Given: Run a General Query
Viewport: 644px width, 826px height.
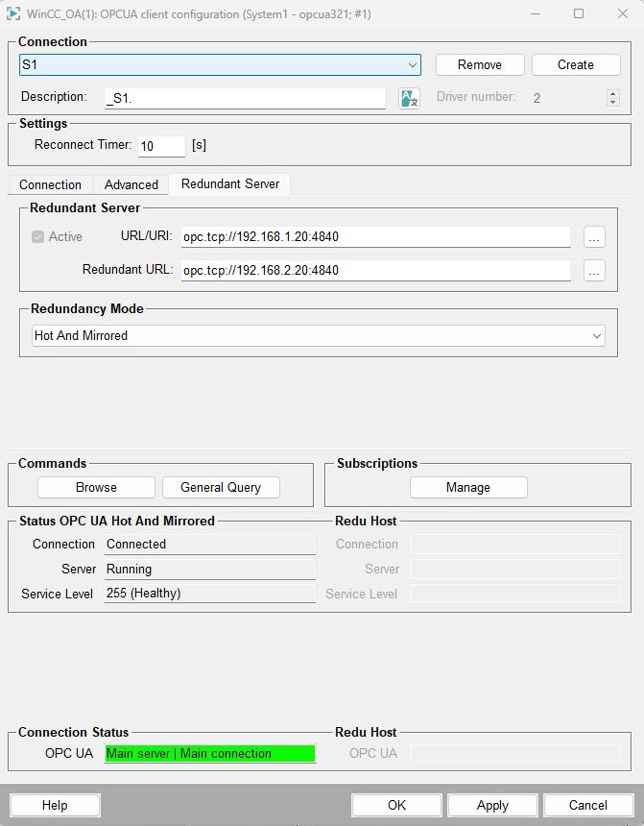Looking at the screenshot, I should coord(221,488).
